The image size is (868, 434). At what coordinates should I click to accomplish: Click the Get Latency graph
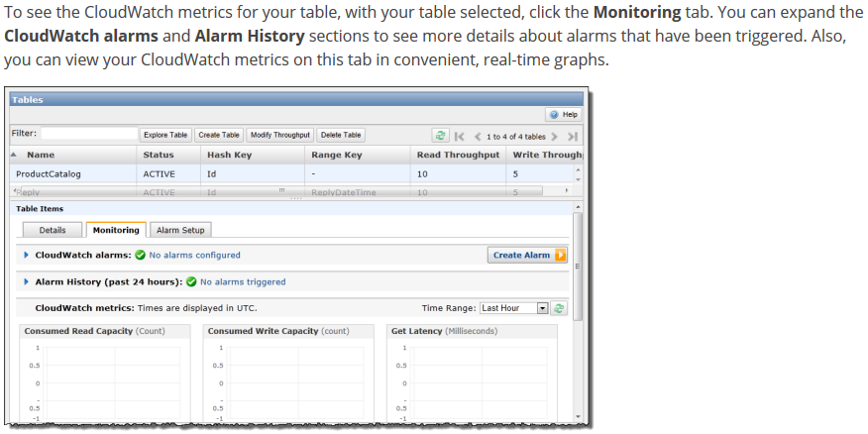pyautogui.click(x=472, y=374)
